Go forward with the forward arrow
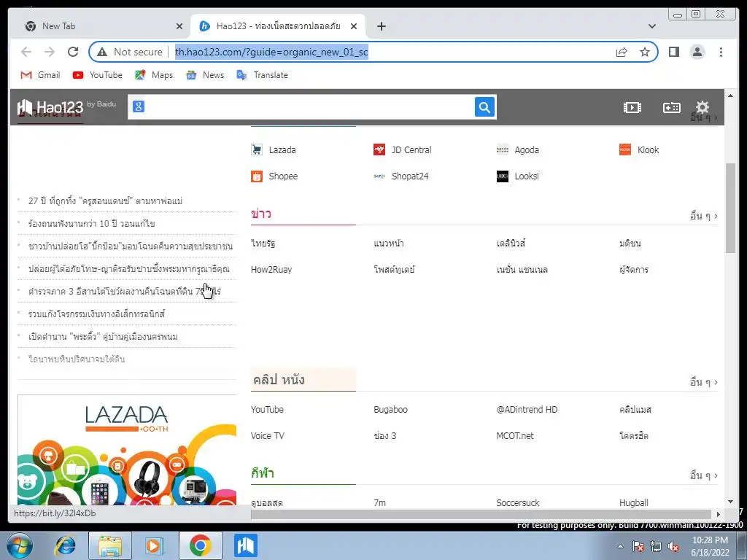747x560 pixels. (50, 52)
